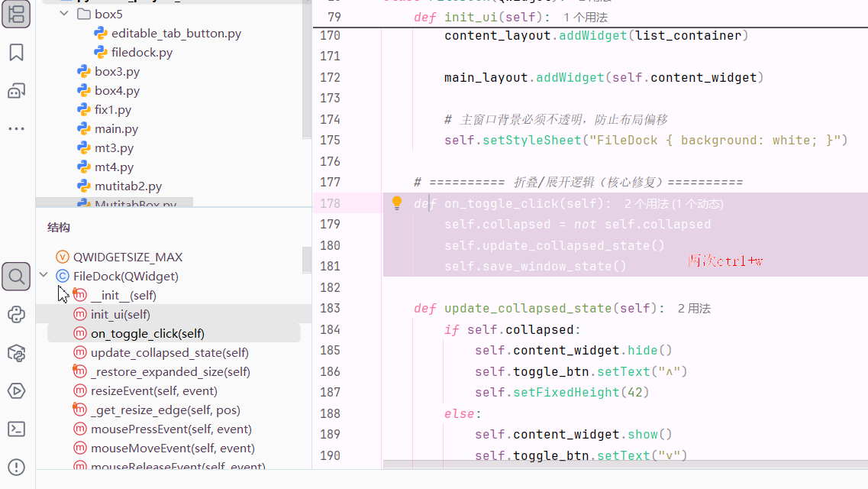868x489 pixels.
Task: Jump to update_collapsed_state(self) in structure
Action: [169, 352]
